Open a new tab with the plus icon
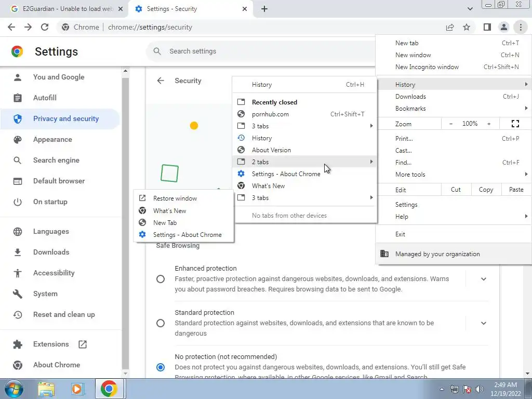 point(264,9)
